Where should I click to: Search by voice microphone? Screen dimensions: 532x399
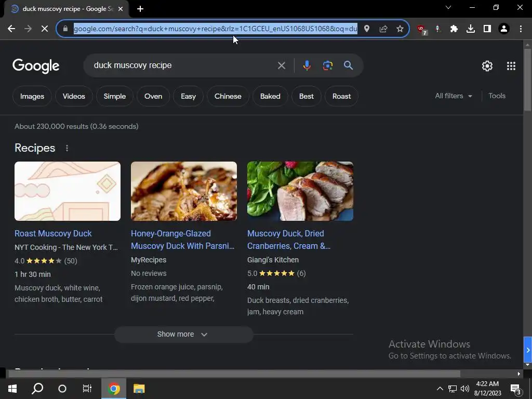[x=307, y=65]
